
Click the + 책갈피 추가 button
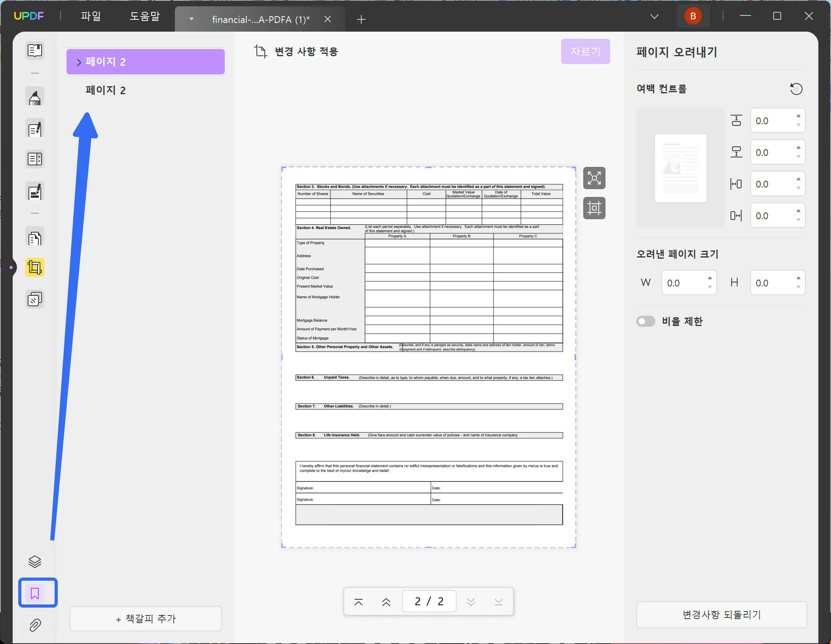tap(146, 619)
